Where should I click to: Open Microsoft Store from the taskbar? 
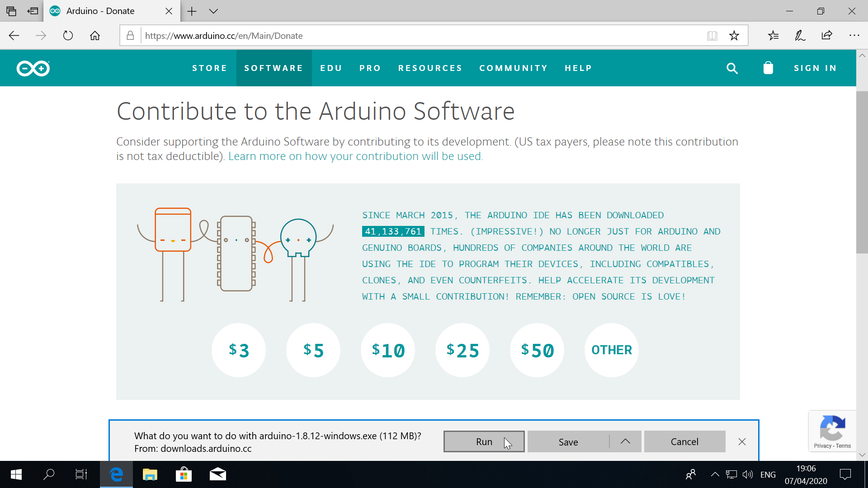184,474
